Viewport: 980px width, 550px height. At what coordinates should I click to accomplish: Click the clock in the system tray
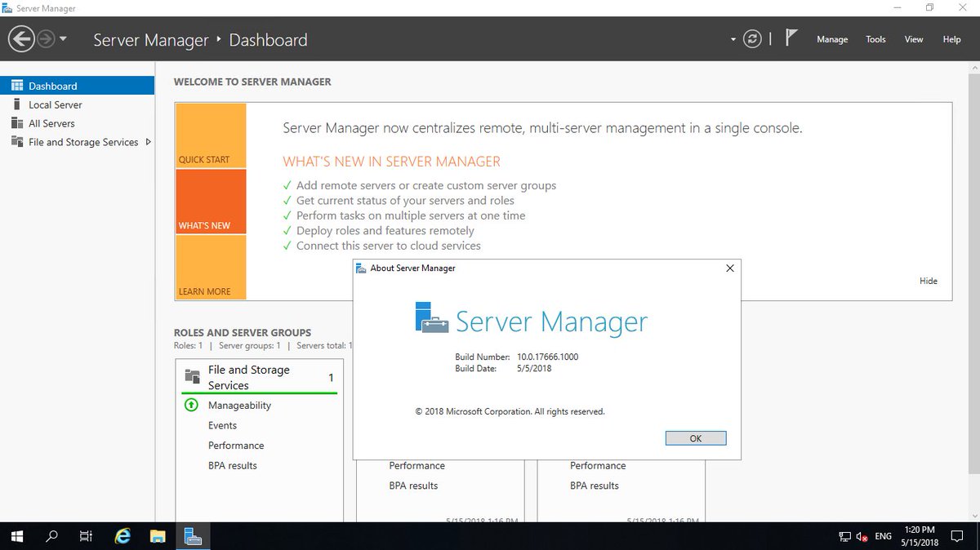(x=920, y=536)
